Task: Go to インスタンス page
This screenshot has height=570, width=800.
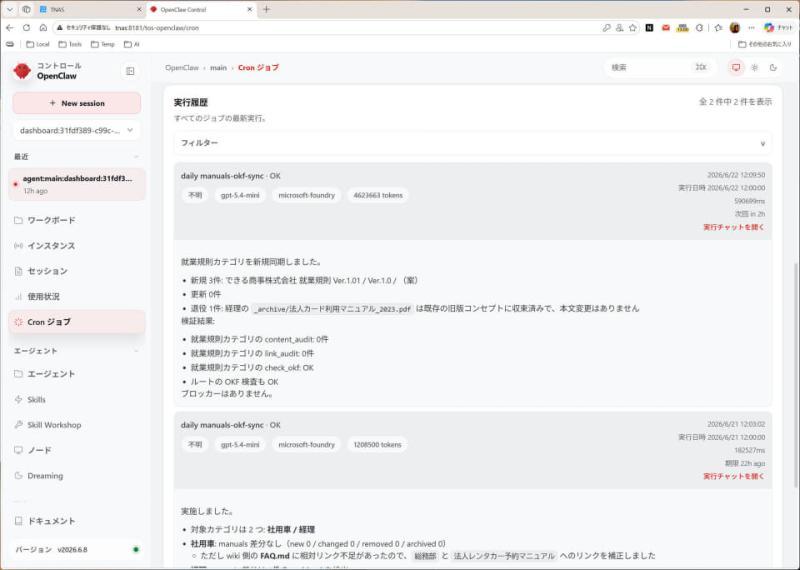Action: 77,246
